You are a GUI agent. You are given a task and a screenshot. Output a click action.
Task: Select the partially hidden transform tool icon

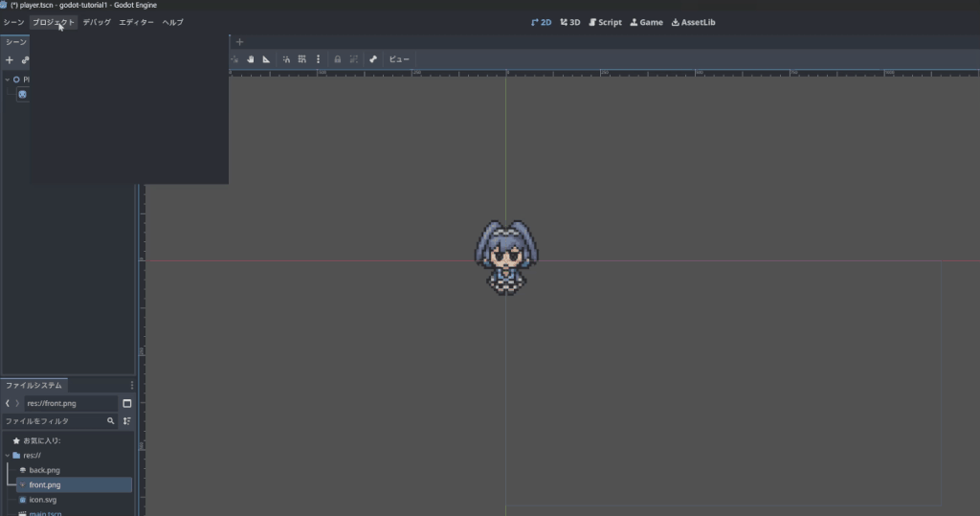pos(234,59)
